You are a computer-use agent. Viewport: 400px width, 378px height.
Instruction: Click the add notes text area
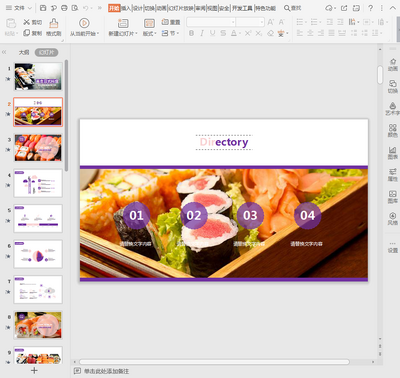(106, 371)
